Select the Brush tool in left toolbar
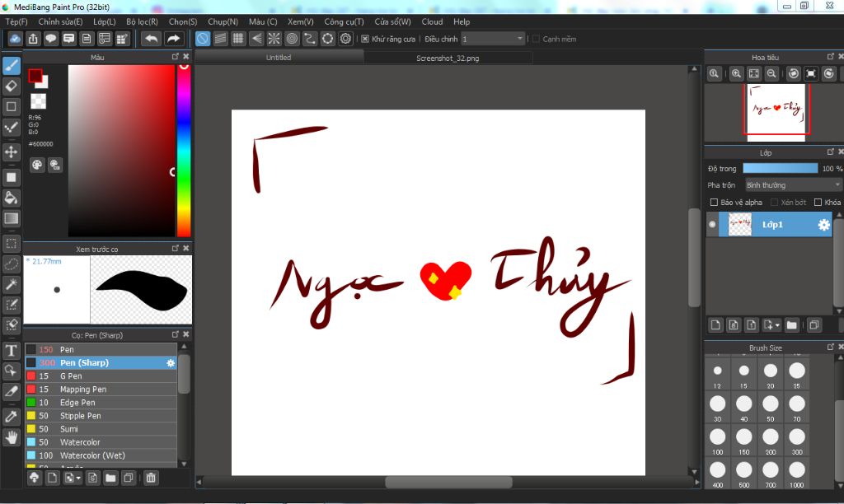844x504 pixels. click(x=12, y=66)
